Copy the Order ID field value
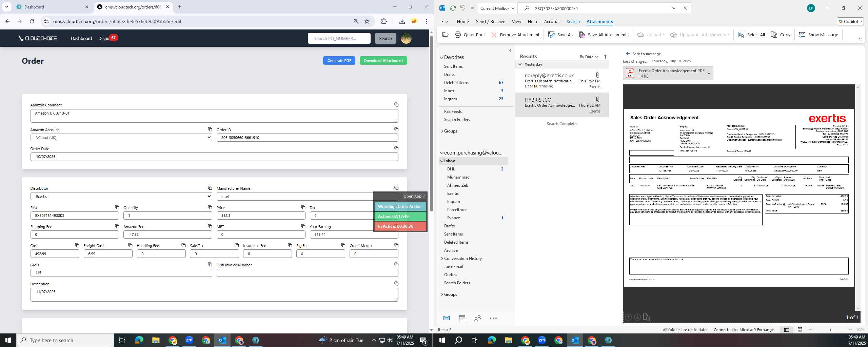This screenshot has width=868, height=347. coord(396,129)
